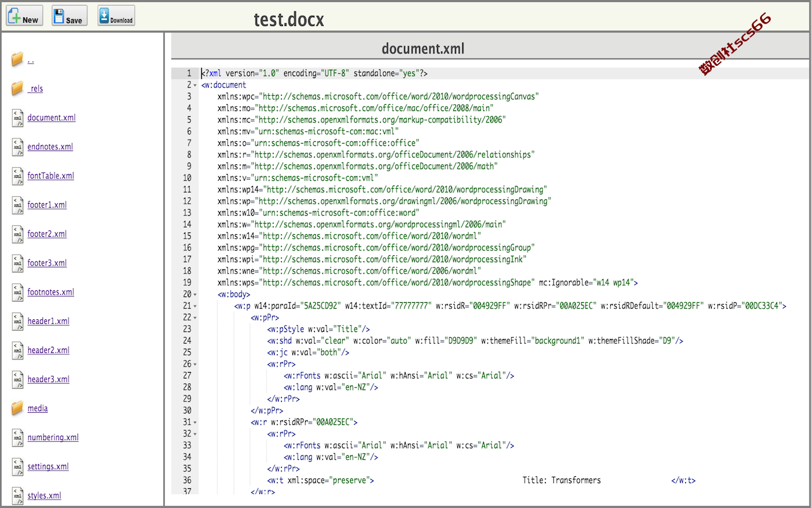Click the New button
This screenshot has height=508, width=812.
click(23, 16)
